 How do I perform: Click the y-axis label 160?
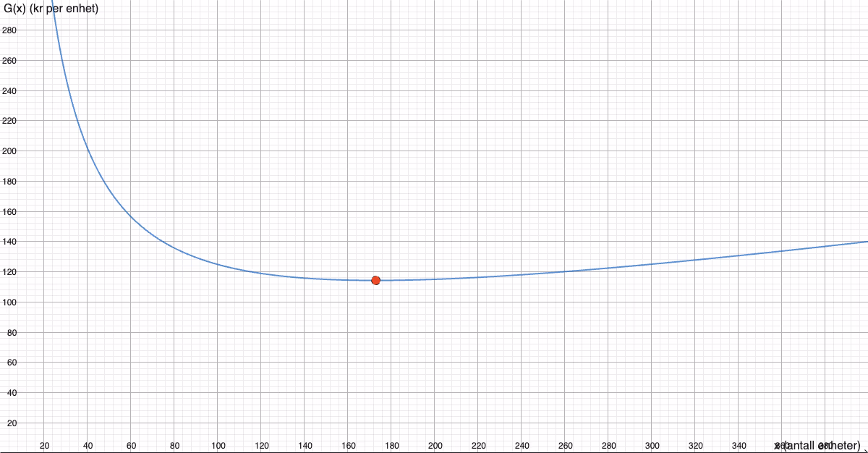(9, 212)
